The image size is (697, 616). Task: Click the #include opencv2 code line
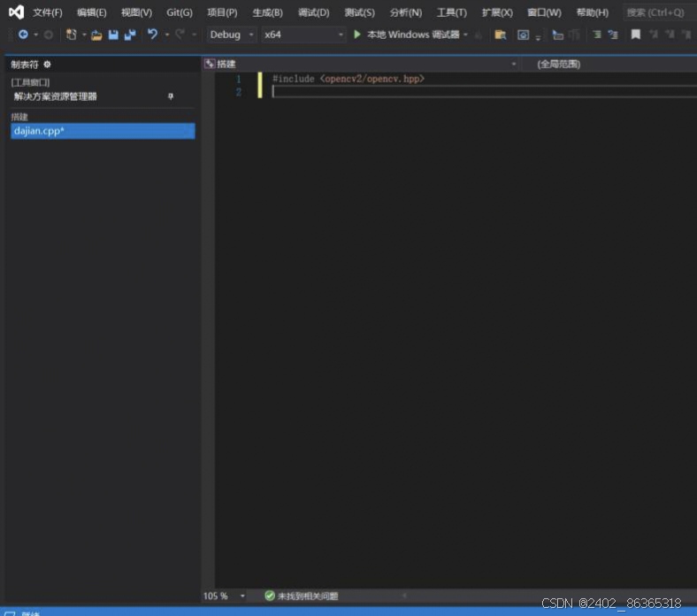point(348,79)
